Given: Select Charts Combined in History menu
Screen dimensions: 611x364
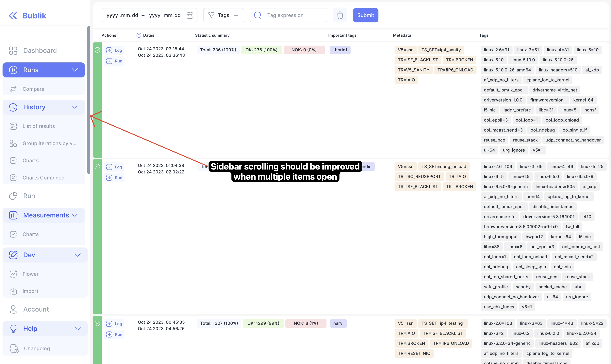Looking at the screenshot, I should coord(43,178).
